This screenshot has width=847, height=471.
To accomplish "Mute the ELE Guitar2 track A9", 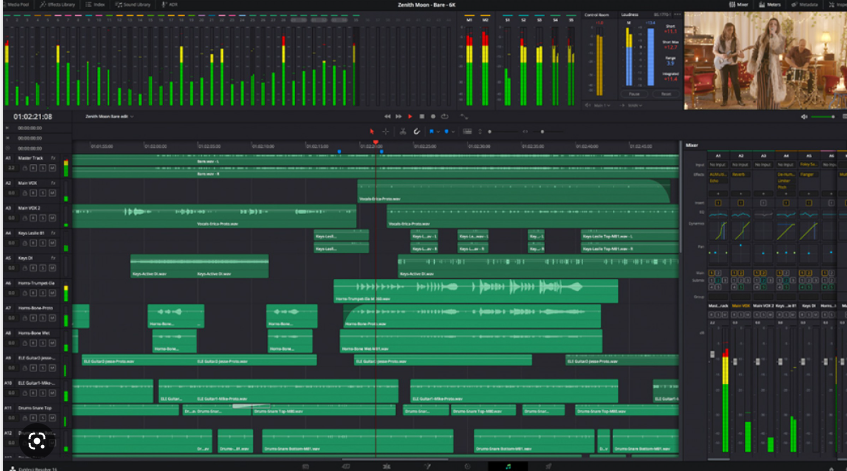I will point(52,368).
